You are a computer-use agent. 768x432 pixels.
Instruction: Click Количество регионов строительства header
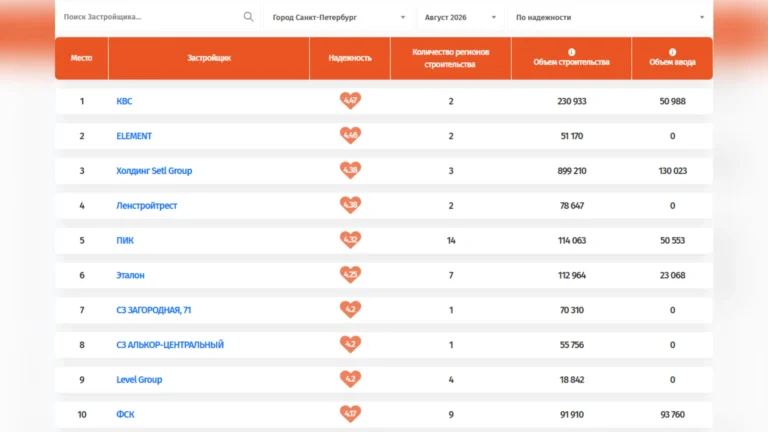click(451, 58)
